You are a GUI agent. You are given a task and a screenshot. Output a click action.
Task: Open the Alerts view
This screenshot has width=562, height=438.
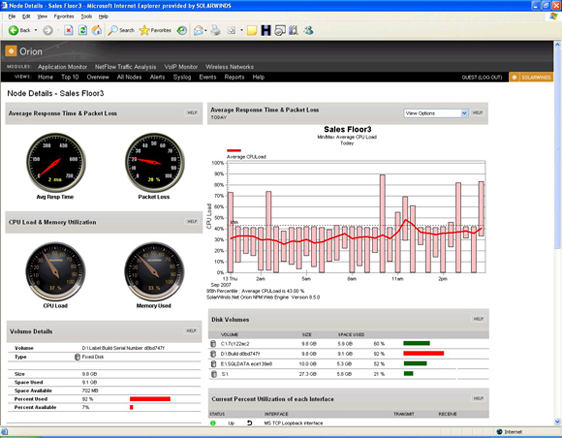click(157, 77)
